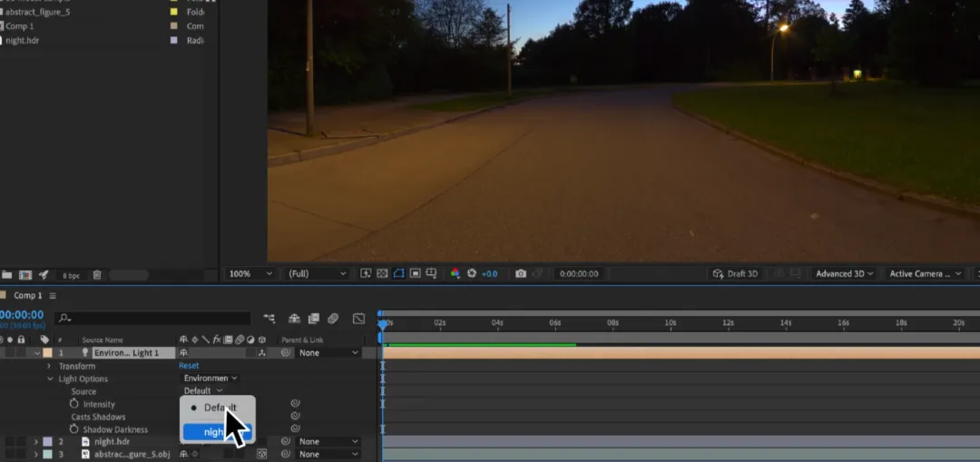The height and width of the screenshot is (462, 980).
Task: Toggle Fast Previews icon in viewer
Action: 366,273
